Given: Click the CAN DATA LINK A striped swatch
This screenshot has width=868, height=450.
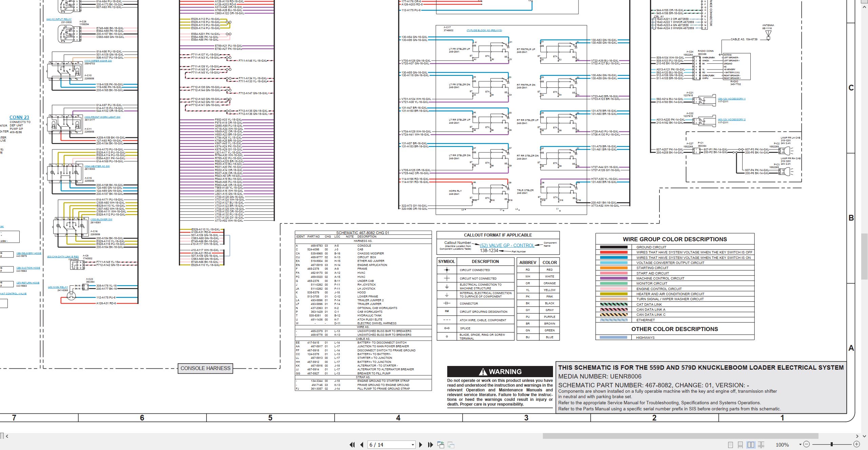Looking at the screenshot, I should tap(614, 310).
